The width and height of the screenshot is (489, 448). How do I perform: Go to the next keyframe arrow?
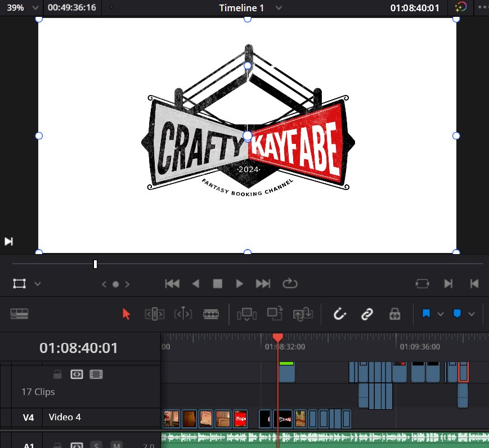(127, 284)
